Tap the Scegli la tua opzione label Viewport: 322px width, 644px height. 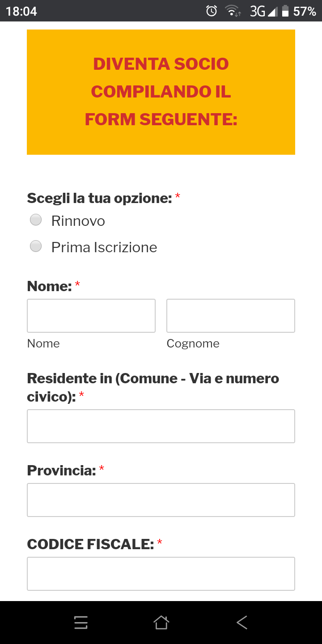point(99,198)
